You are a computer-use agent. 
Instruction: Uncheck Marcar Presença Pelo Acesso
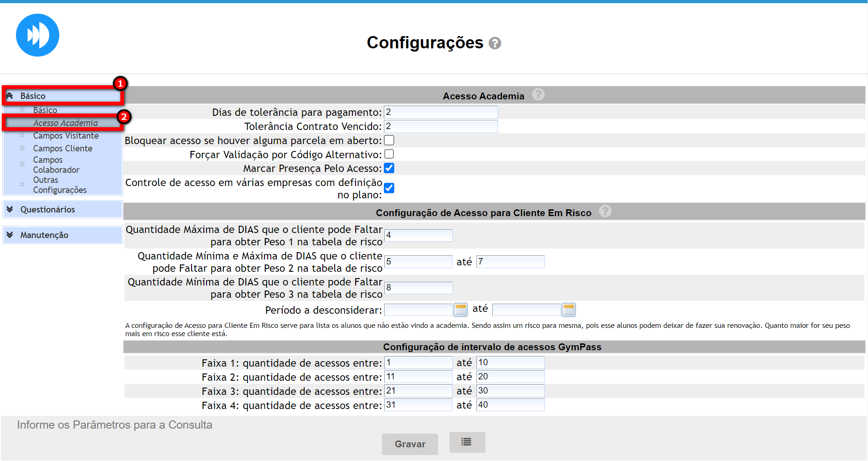tap(389, 168)
